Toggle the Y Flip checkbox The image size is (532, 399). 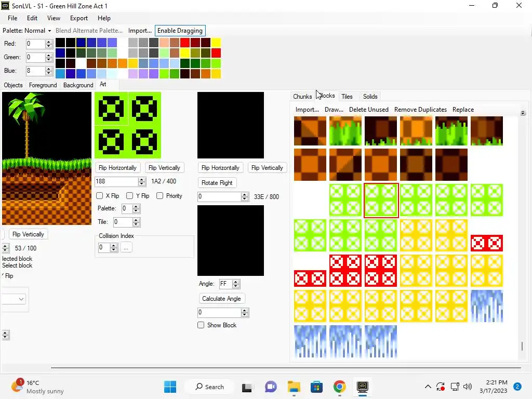129,196
